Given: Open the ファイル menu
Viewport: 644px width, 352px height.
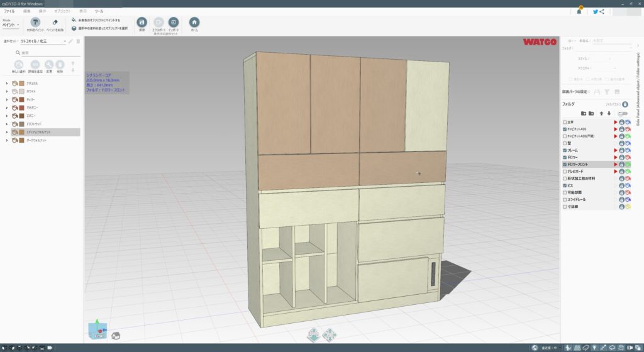Looking at the screenshot, I should coord(9,11).
